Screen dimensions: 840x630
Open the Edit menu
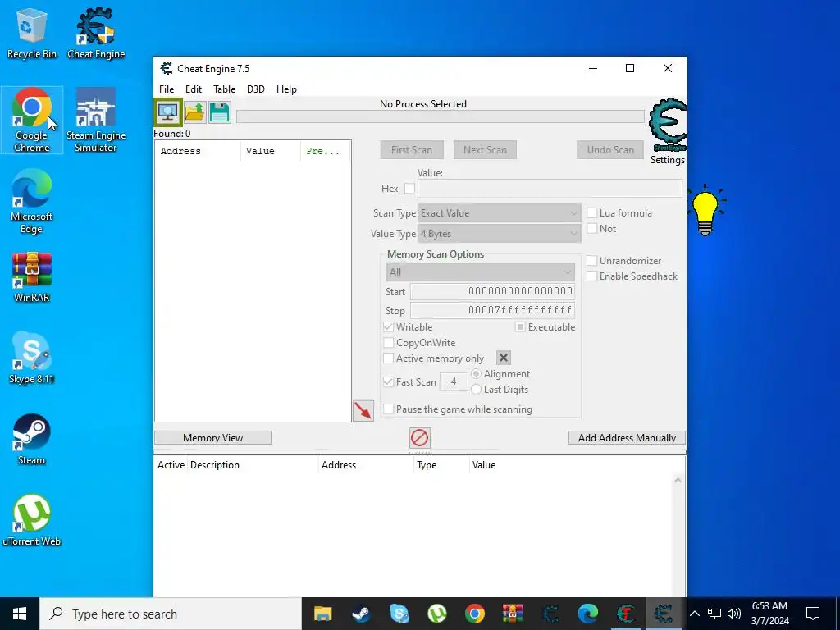[194, 89]
